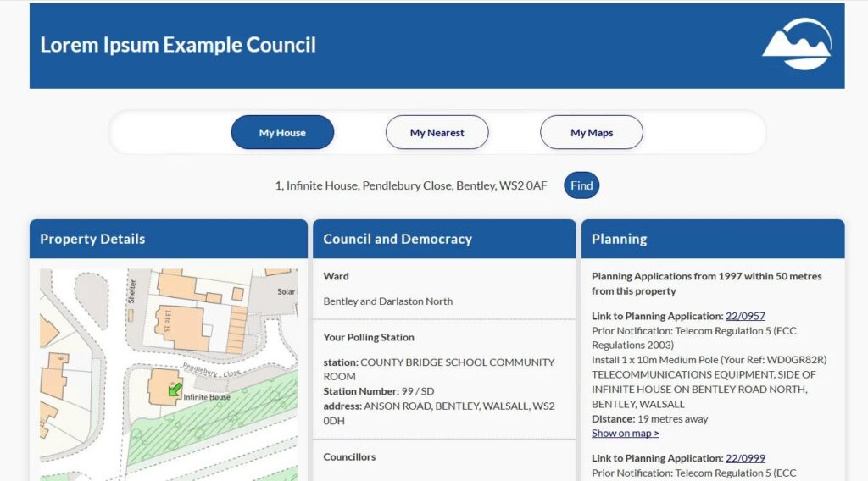Open the My Nearest tab
The image size is (868, 481).
coord(437,132)
